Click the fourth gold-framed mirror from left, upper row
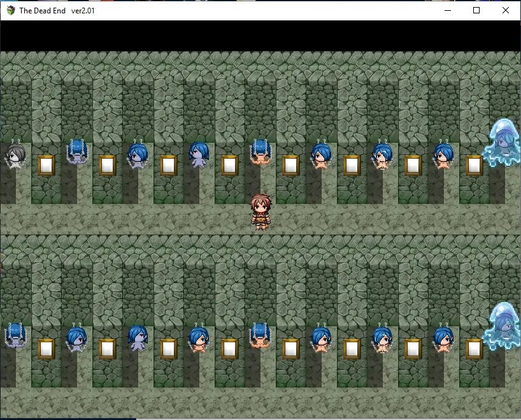Screen dimensions: 521x420 [229, 165]
